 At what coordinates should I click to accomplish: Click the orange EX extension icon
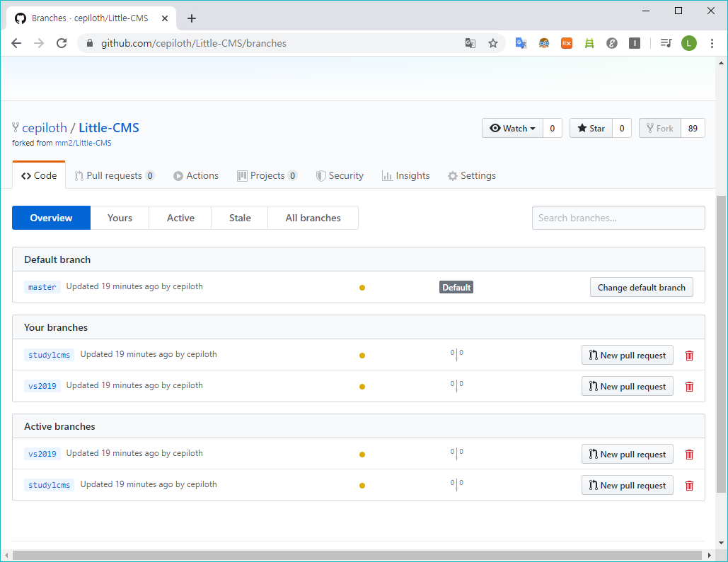[567, 43]
